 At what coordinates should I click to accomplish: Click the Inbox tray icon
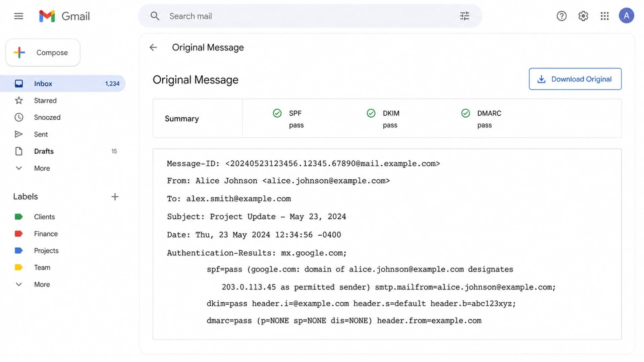19,83
